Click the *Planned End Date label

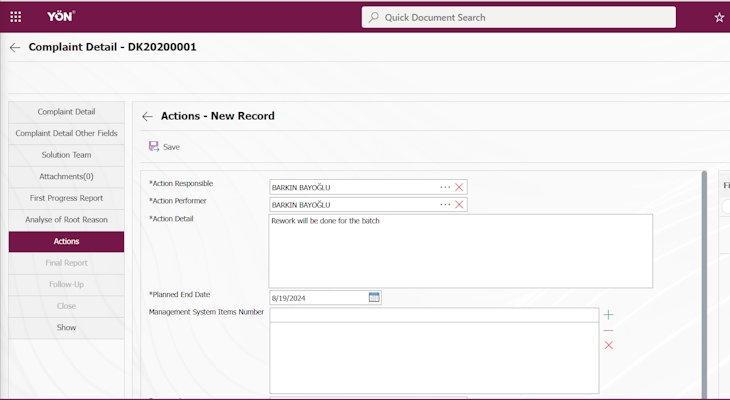pos(179,295)
